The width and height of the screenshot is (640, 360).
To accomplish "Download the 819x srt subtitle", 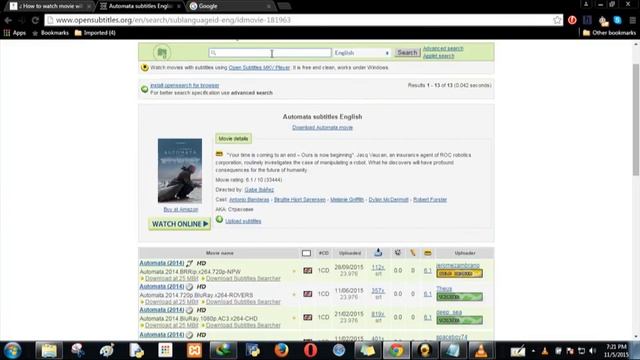I will click(x=378, y=314).
